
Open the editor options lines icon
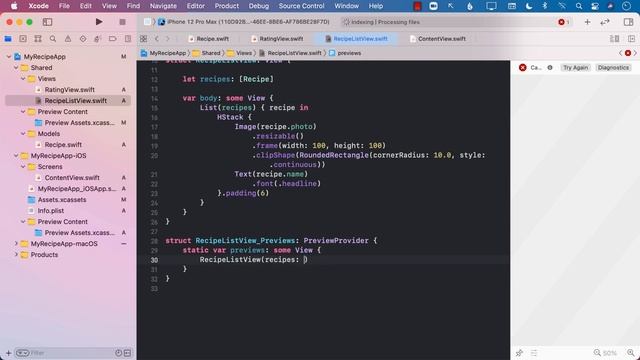click(614, 39)
